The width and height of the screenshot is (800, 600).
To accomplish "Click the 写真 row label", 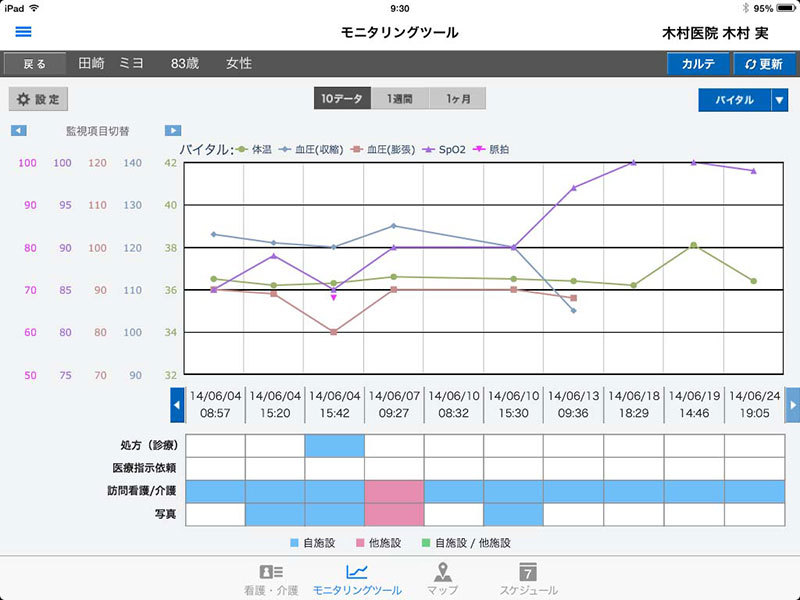I will point(165,514).
